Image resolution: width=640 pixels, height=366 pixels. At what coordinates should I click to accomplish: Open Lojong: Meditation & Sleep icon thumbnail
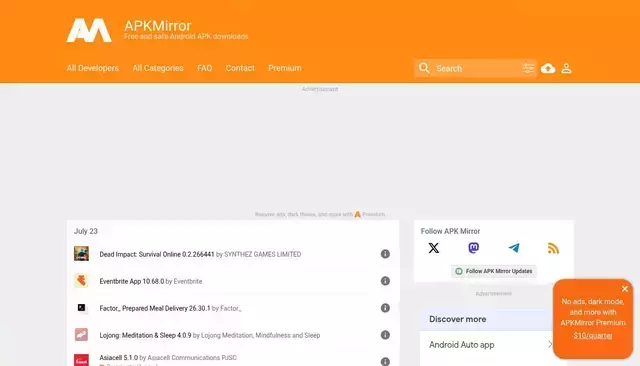(81, 335)
